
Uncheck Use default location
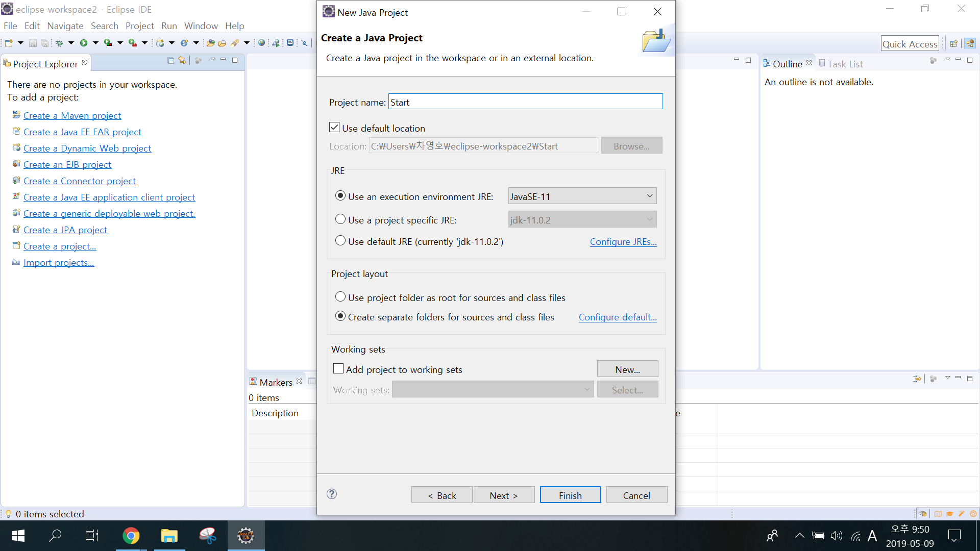point(334,128)
